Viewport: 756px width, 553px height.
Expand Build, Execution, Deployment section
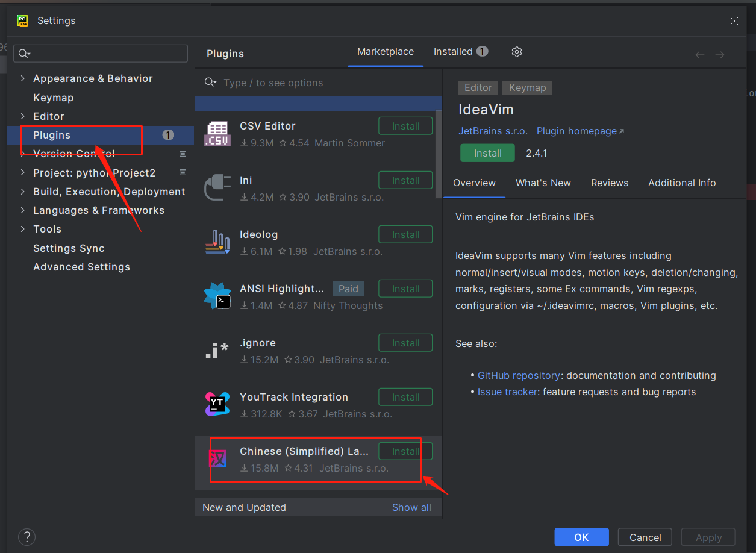23,192
